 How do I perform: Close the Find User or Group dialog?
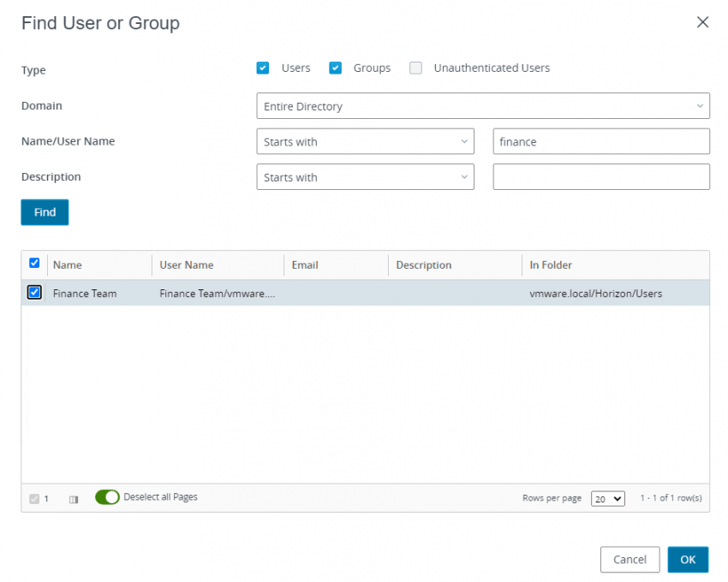point(702,22)
